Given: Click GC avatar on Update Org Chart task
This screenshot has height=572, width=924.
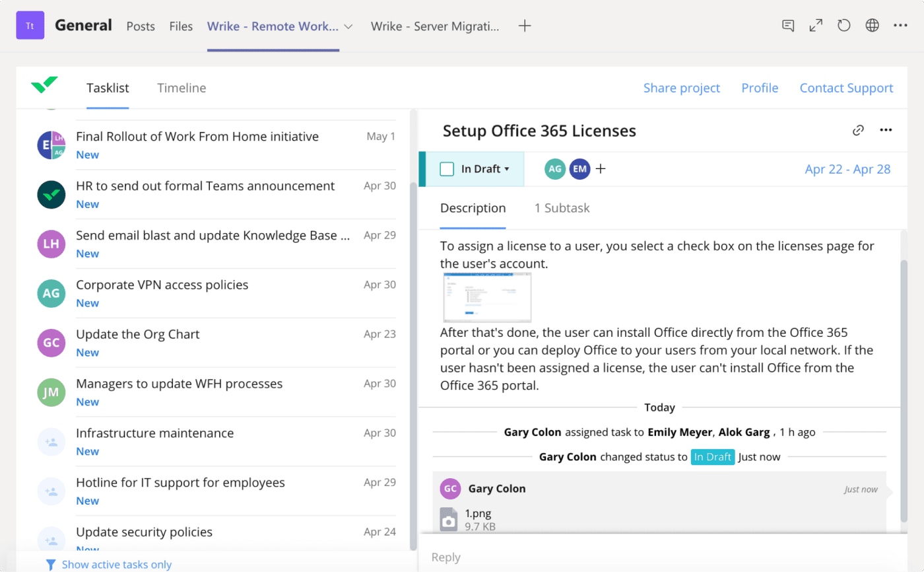Looking at the screenshot, I should pos(51,343).
